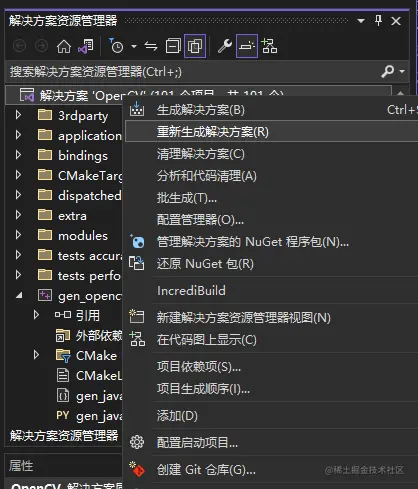The width and height of the screenshot is (418, 489).
Task: Click the search magnifier icon
Action: click(388, 71)
